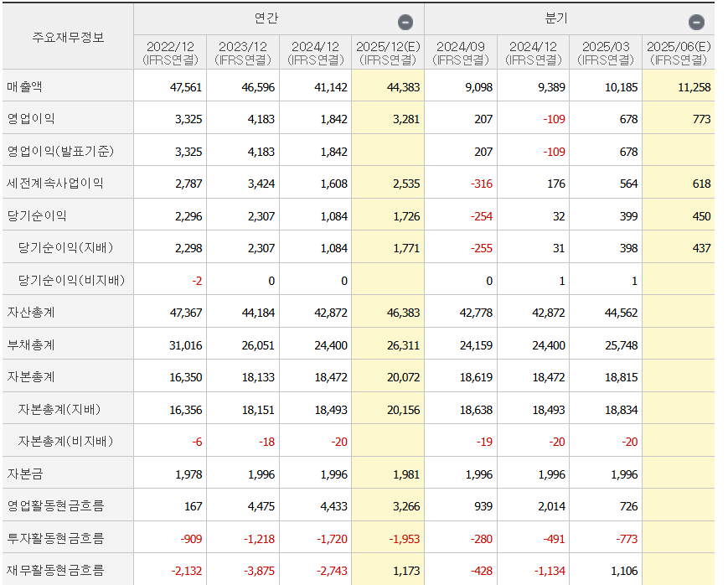Click the 자산총계 row label
Screen dimensions: 728x585
pyautogui.click(x=31, y=313)
